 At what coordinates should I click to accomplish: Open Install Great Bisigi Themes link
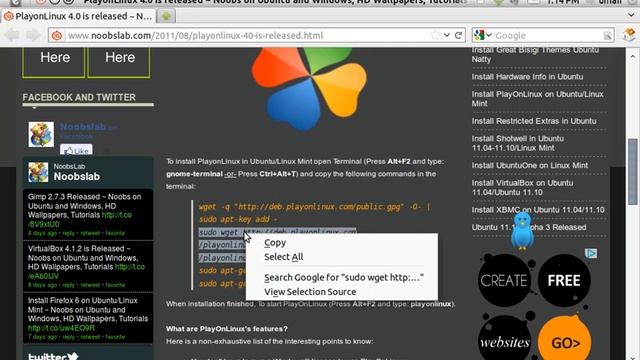click(535, 55)
